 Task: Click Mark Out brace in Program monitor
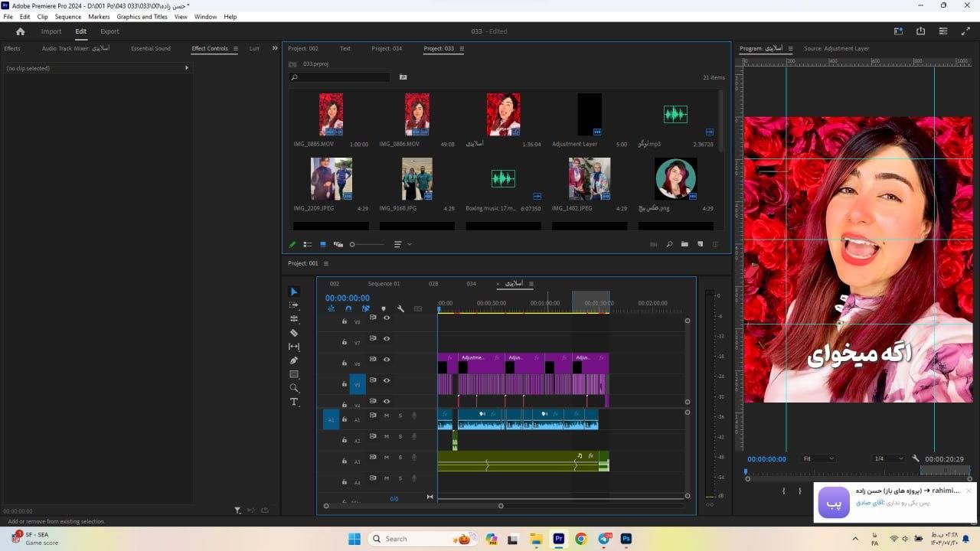[x=800, y=491]
